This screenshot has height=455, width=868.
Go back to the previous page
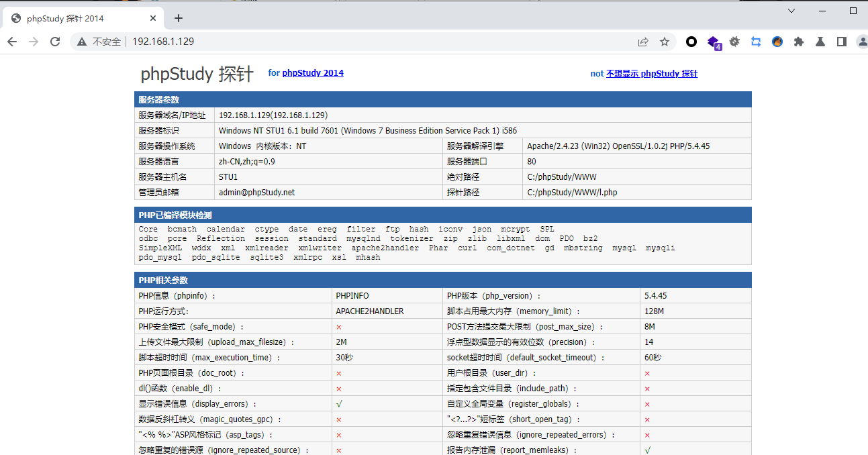(x=12, y=42)
